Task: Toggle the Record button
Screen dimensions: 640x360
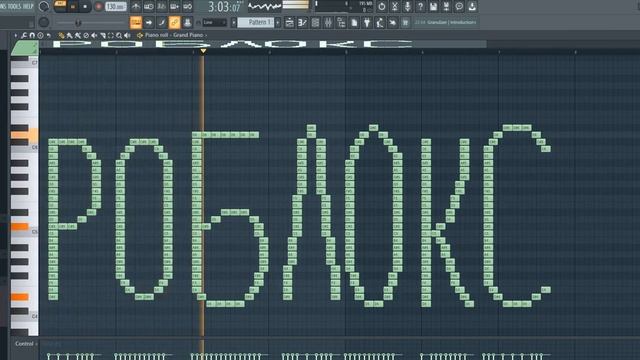Action: coord(98,7)
